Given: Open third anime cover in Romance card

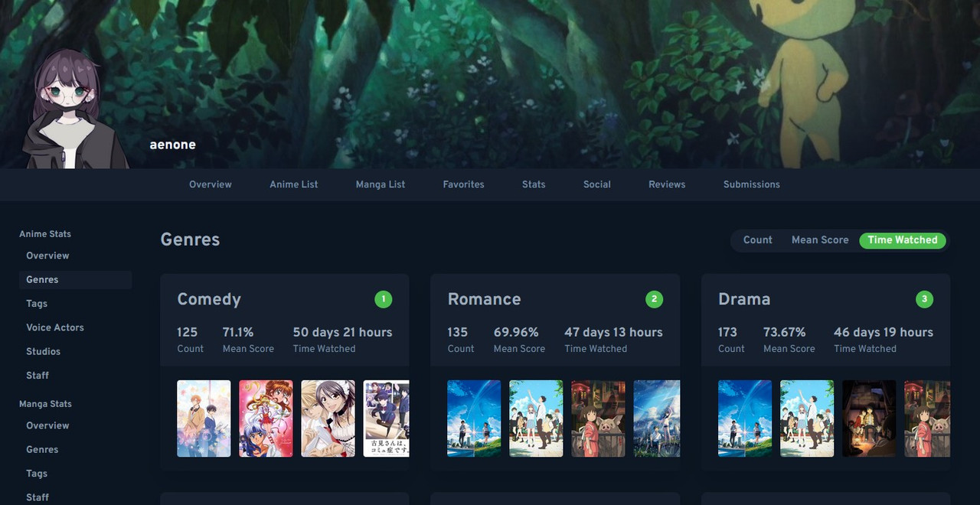Looking at the screenshot, I should pyautogui.click(x=598, y=419).
